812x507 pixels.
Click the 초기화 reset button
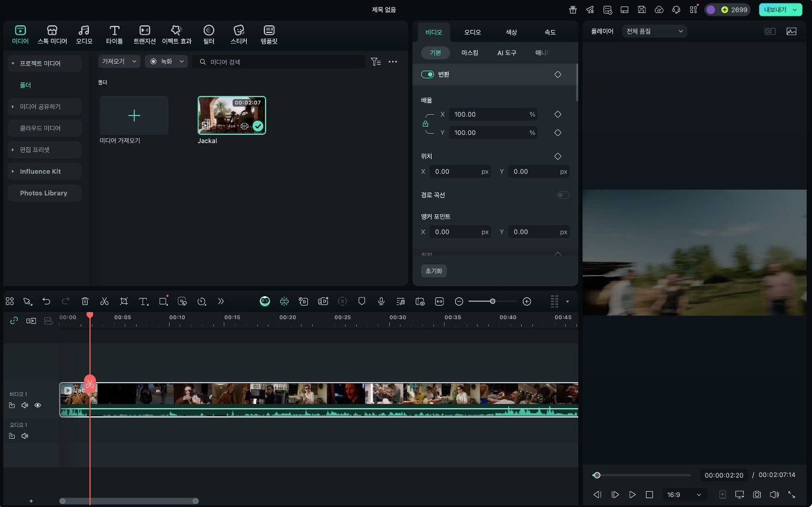tap(434, 271)
